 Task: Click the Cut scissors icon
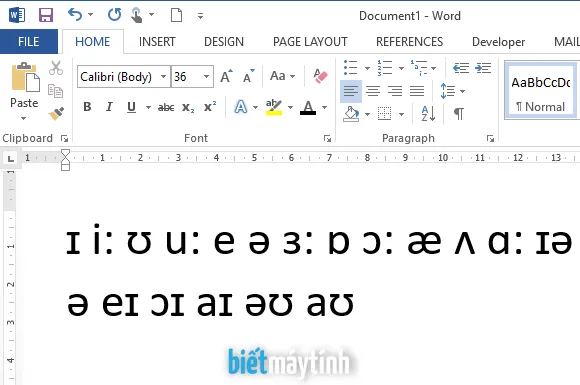pyautogui.click(x=56, y=68)
